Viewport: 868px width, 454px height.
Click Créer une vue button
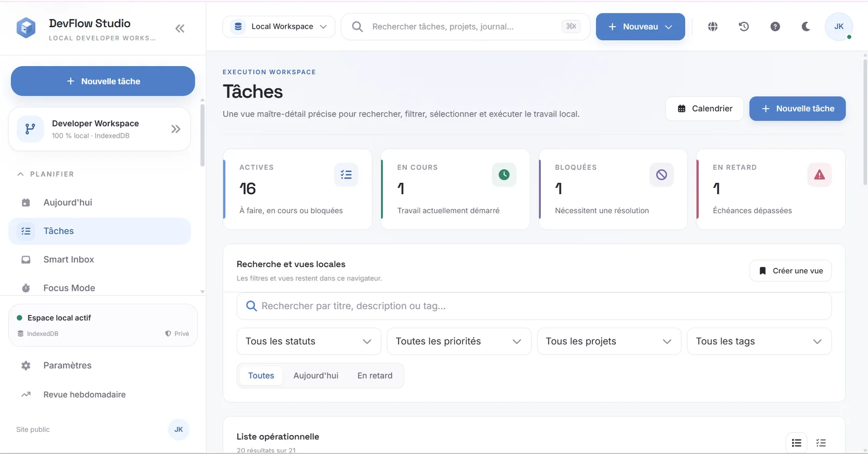tap(790, 271)
